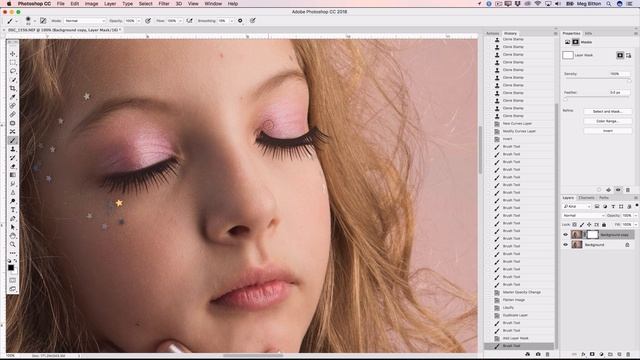
Task: Click the macOS Spotlight search icon
Action: click(x=609, y=4)
